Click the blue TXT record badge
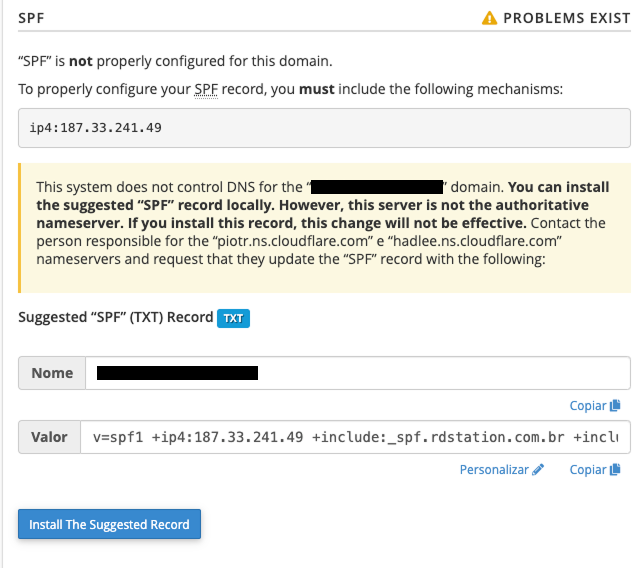The width and height of the screenshot is (639, 568). 233,318
